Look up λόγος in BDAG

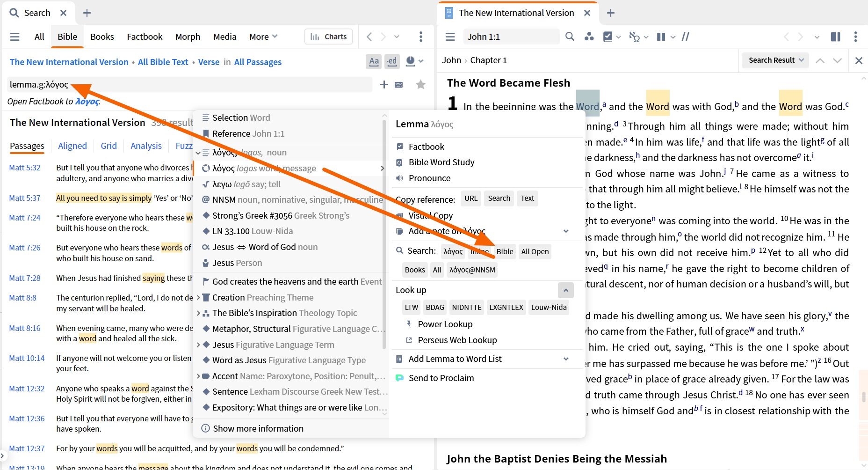(x=434, y=307)
